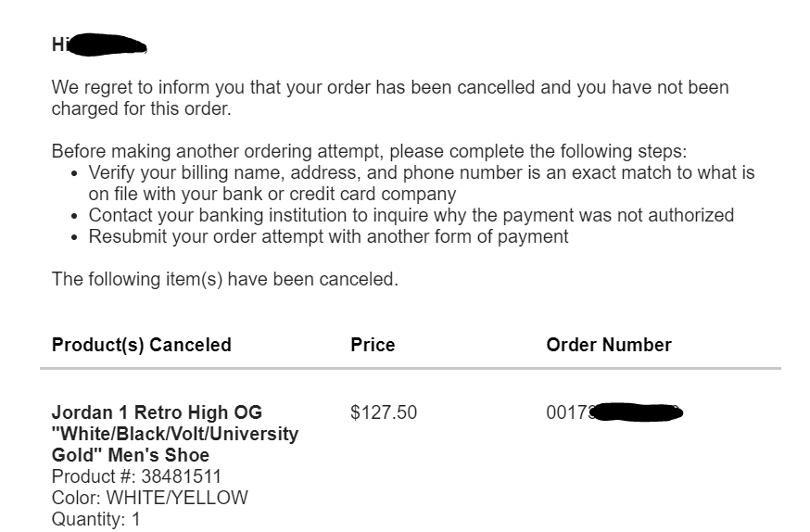Click the horizontal divider under table headers
Viewport: 810px width, 532px height.
(411, 368)
